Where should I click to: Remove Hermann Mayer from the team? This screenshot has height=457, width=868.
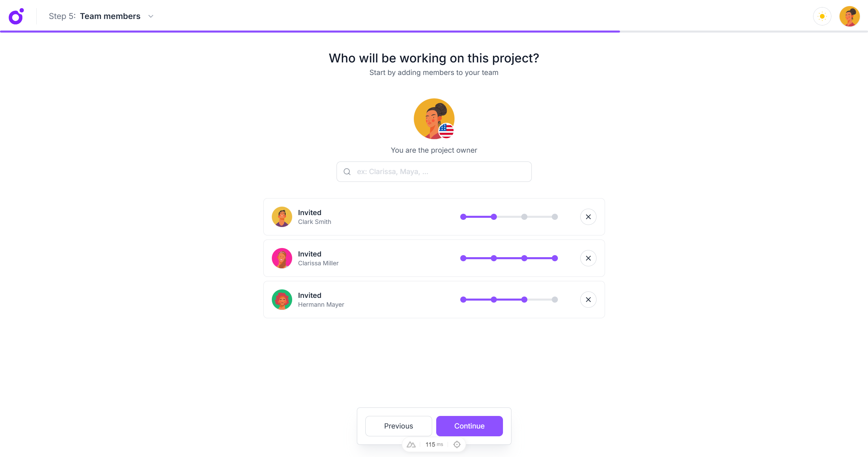(x=588, y=300)
